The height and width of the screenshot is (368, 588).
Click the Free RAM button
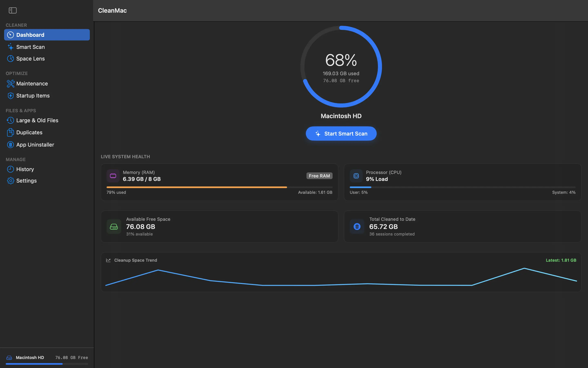point(319,176)
